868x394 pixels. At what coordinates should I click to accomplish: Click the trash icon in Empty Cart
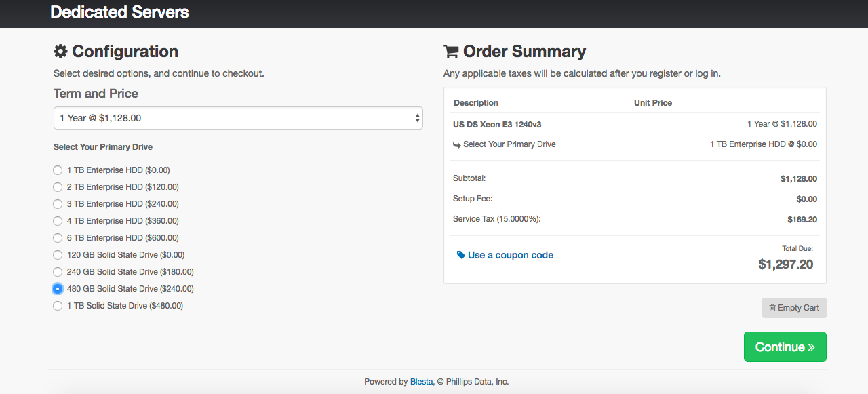(x=772, y=308)
